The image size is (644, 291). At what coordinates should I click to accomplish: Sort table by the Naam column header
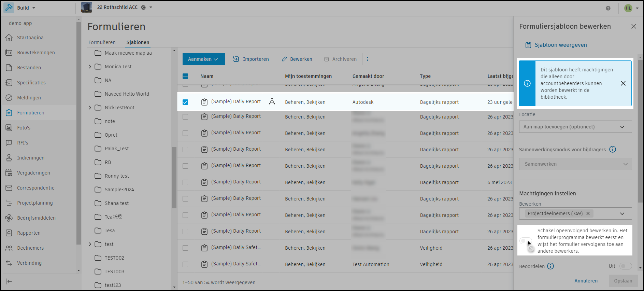(x=207, y=76)
